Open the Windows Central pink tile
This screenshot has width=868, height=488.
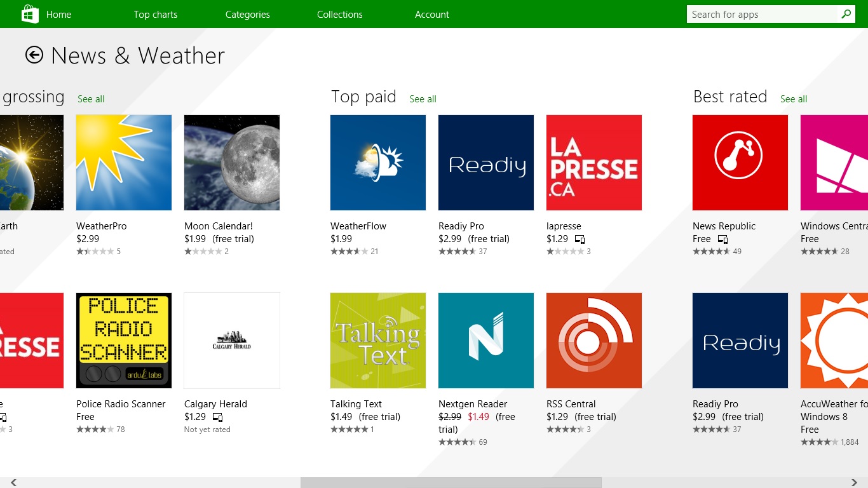[x=834, y=163]
